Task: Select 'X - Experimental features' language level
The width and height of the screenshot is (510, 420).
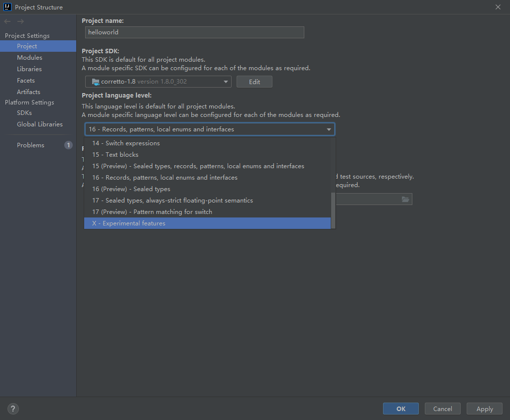Action: pos(128,223)
